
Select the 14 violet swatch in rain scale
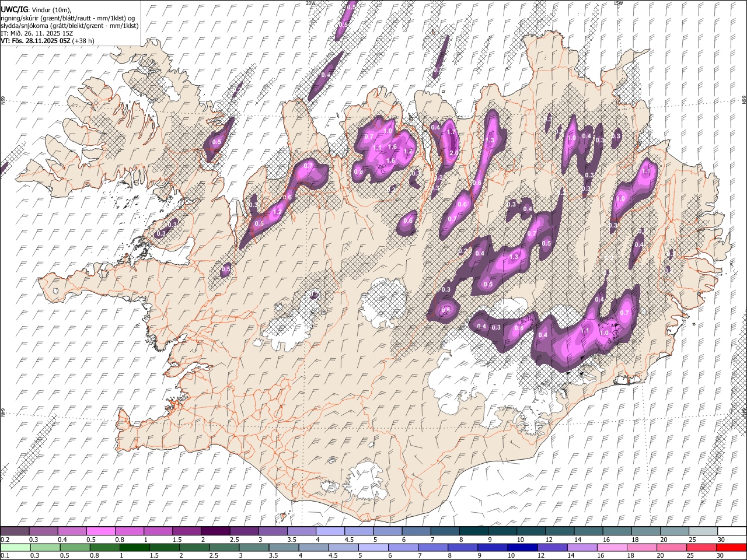tap(582, 548)
